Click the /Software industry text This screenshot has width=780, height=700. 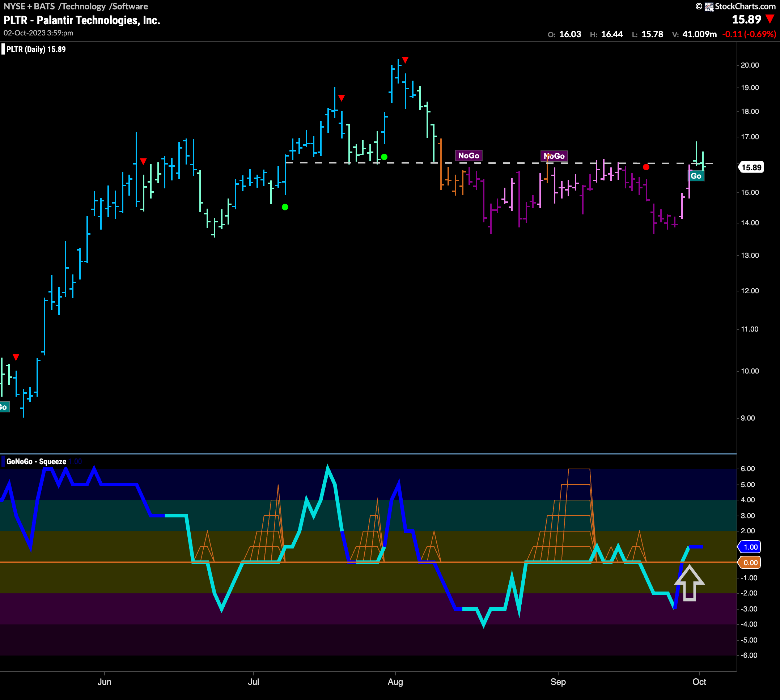(128, 6)
